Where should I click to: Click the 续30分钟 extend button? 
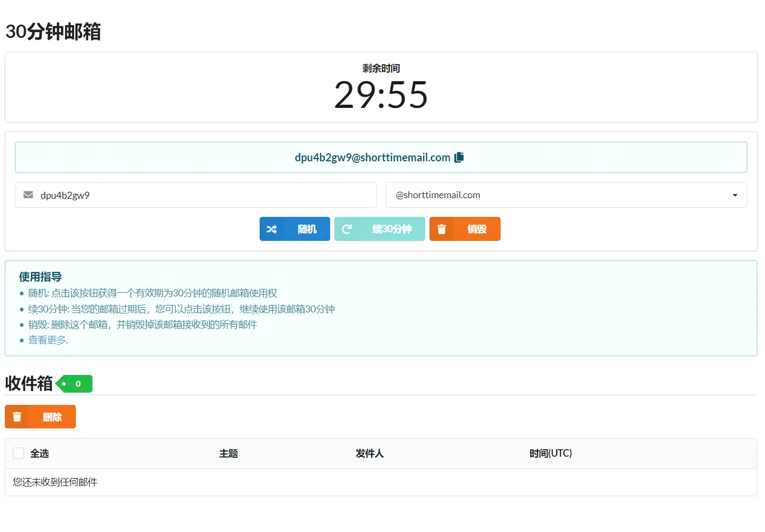pos(380,229)
